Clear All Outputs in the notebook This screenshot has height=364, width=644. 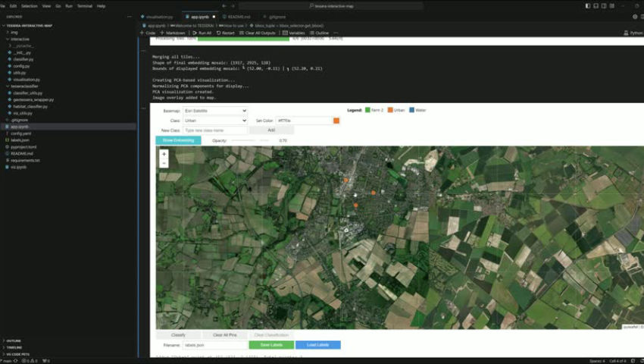click(257, 33)
